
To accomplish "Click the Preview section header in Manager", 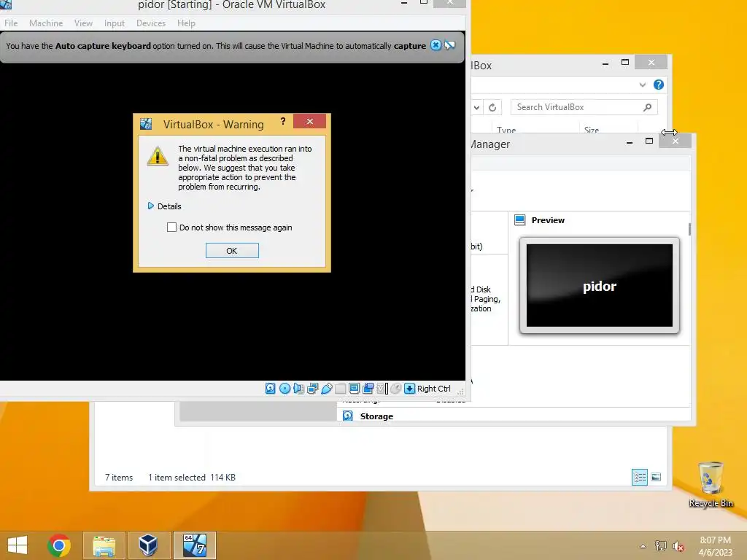I will click(x=548, y=220).
